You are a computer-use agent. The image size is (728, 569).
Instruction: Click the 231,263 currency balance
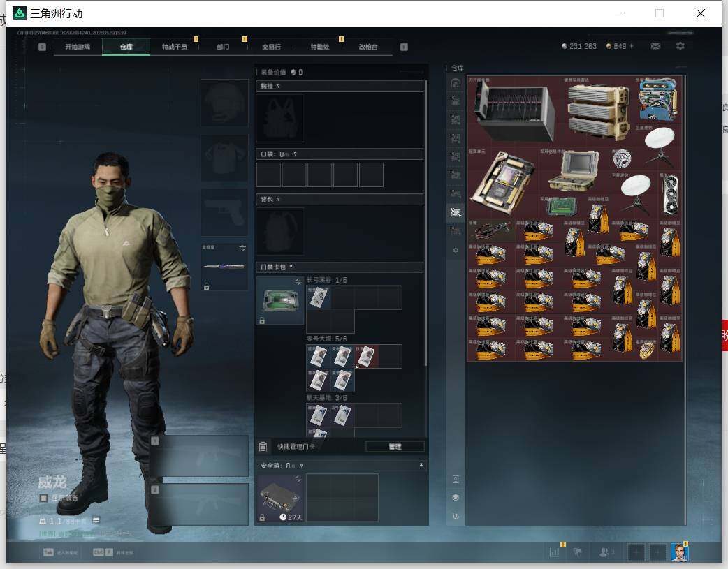[579, 46]
